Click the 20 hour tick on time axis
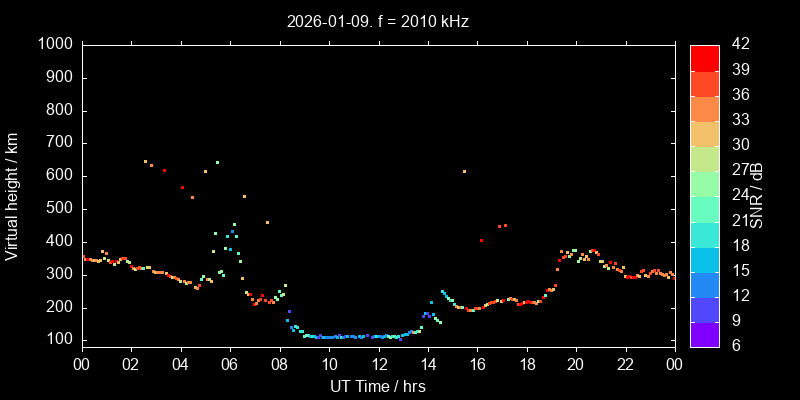This screenshot has height=400, width=800. 575,363
